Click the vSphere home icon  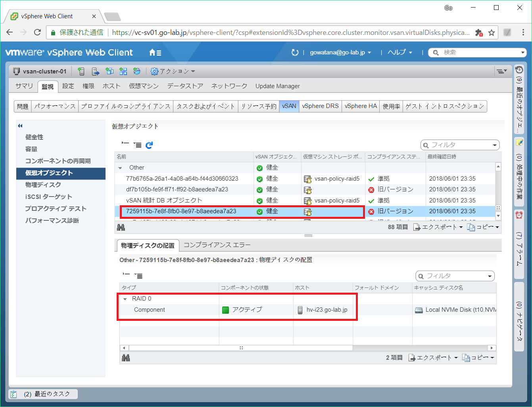pyautogui.click(x=155, y=52)
